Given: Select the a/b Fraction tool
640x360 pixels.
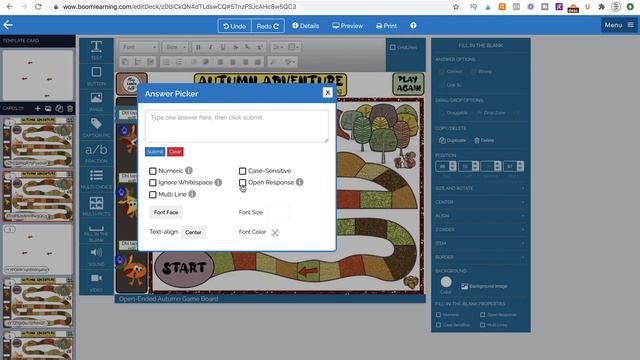Looking at the screenshot, I should click(96, 153).
